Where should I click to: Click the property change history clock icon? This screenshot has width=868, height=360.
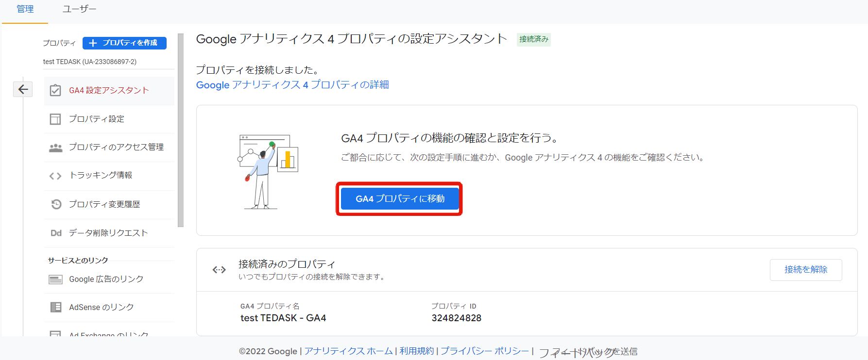56,204
